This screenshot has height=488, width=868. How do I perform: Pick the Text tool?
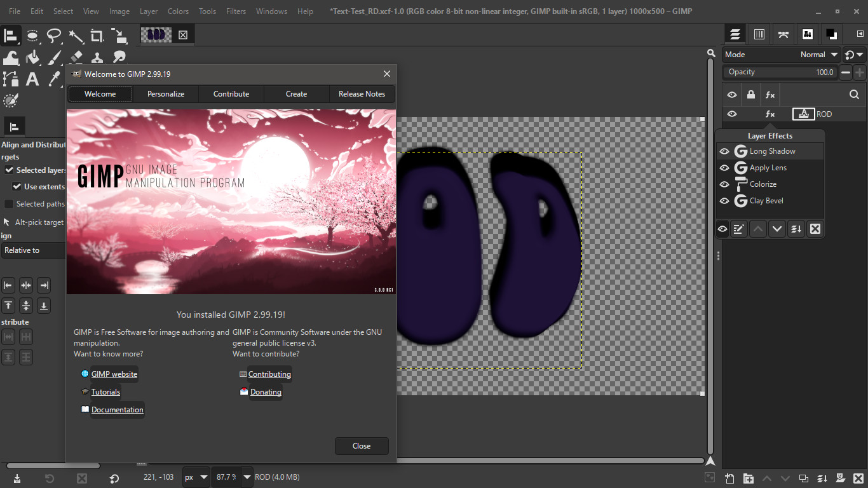pos(32,78)
